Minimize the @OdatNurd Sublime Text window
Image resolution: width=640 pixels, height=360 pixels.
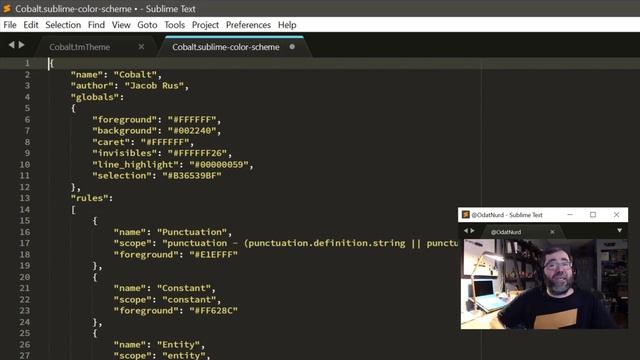pyautogui.click(x=570, y=214)
